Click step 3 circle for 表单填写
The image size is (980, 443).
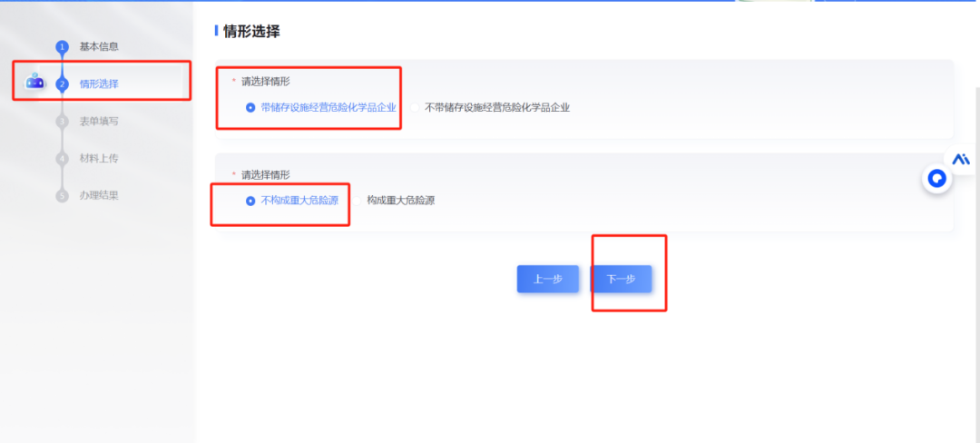pyautogui.click(x=62, y=122)
